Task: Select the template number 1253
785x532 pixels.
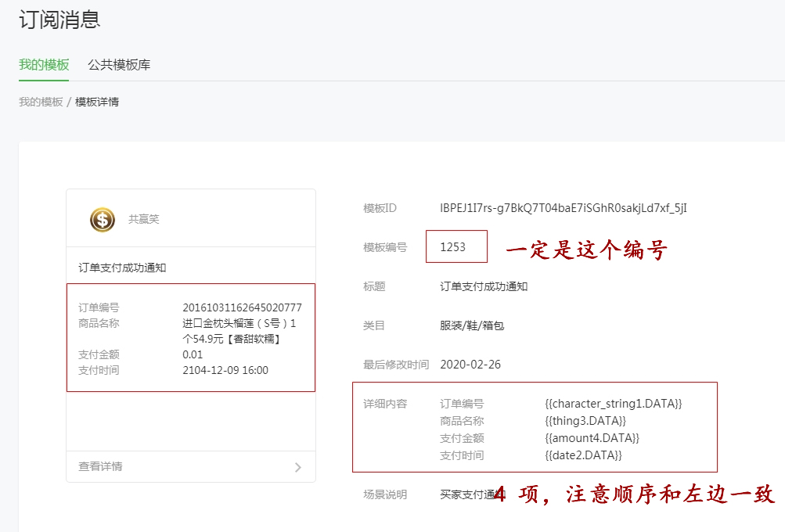Action: click(x=453, y=247)
